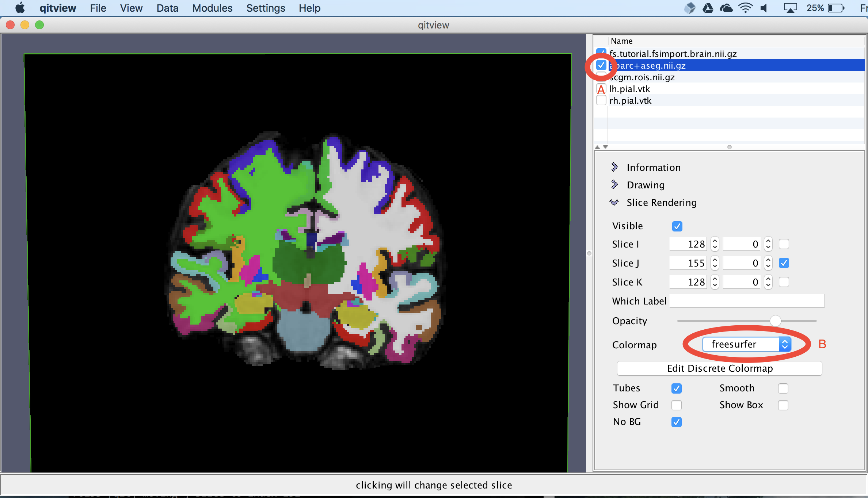This screenshot has height=498, width=868.
Task: Click the Wi-Fi status icon
Action: pyautogui.click(x=745, y=8)
